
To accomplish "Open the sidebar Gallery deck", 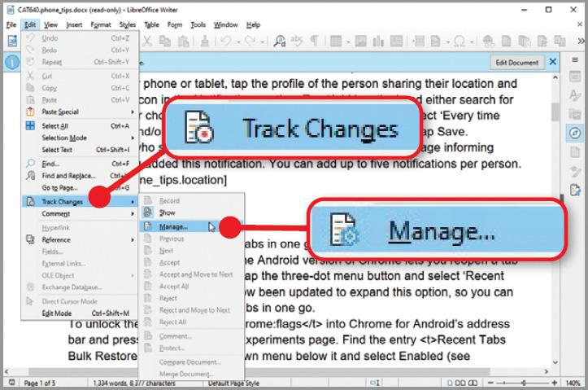I will 575,114.
